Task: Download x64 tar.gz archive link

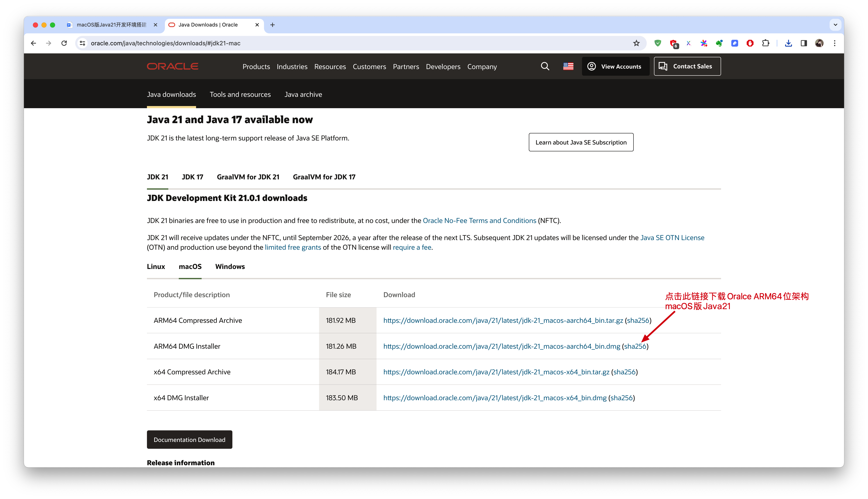Action: coord(496,372)
